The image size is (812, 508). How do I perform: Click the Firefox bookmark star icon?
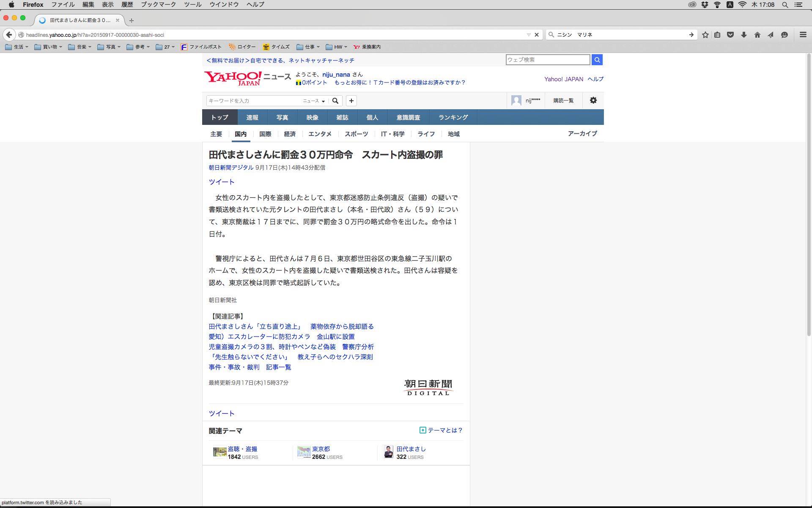pos(705,35)
